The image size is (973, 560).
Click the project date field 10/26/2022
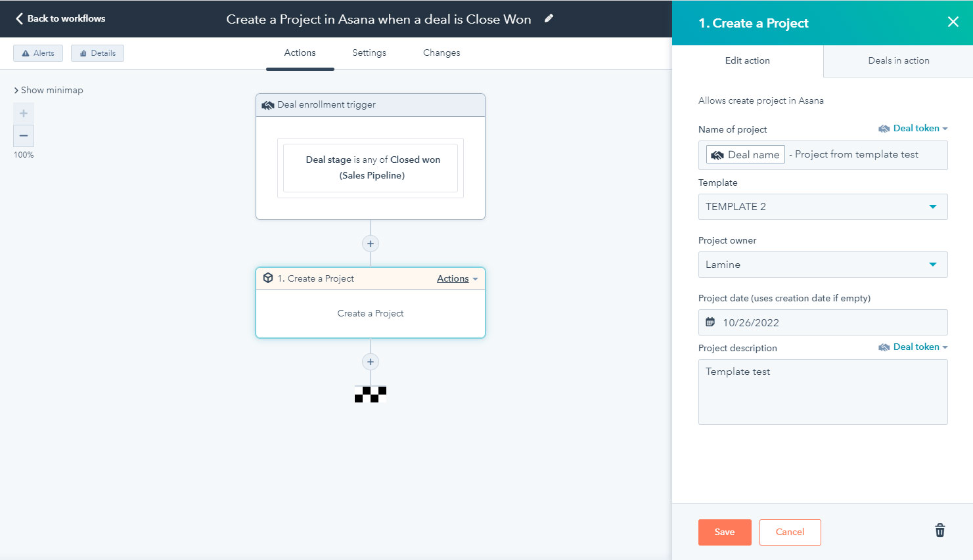[823, 322]
